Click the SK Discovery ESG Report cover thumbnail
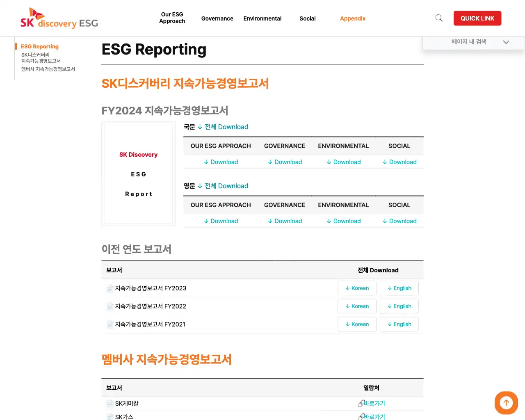The height and width of the screenshot is (420, 525). [x=138, y=174]
